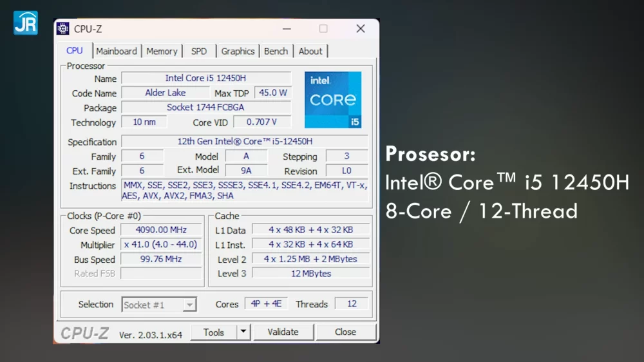Click the Name field Intel Core i5 12450H
The height and width of the screenshot is (362, 644).
(206, 78)
